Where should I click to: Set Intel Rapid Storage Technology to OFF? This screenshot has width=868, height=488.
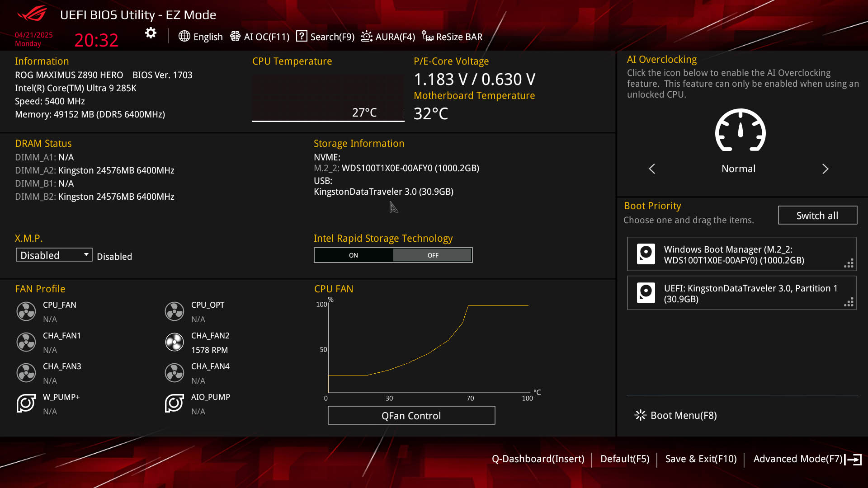433,255
